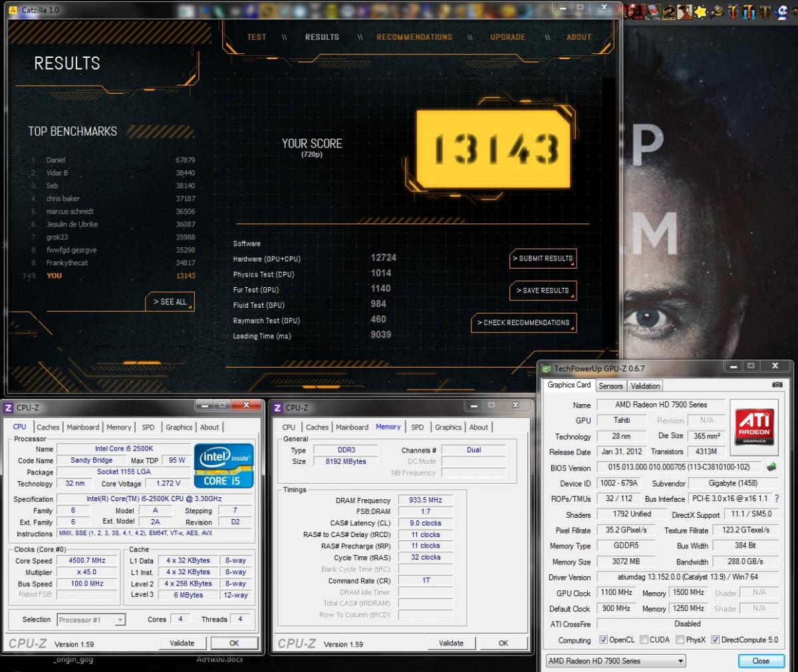The image size is (798, 672).
Task: Click OK in CPU-Z window showing Memory tab
Action: click(x=503, y=643)
